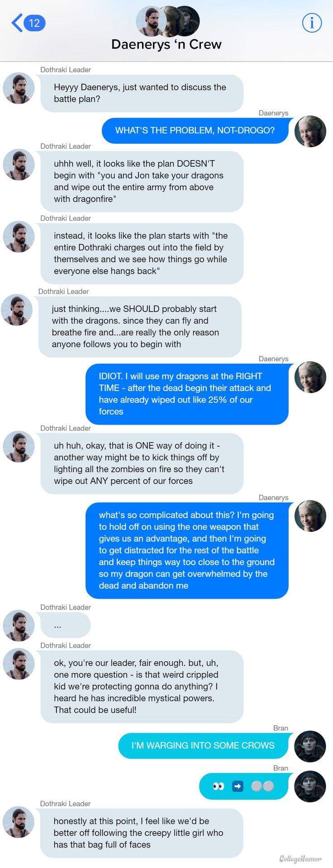Screen dimensions: 333x868
Task: Tap Daenerys avatar beside the 'IDIOT' message
Action: (x=310, y=377)
